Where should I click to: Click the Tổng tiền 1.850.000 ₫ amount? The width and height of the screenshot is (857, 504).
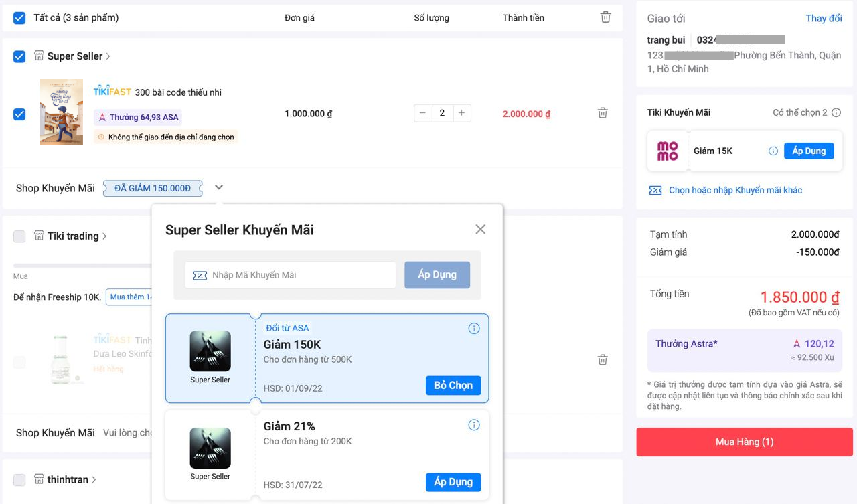click(799, 297)
